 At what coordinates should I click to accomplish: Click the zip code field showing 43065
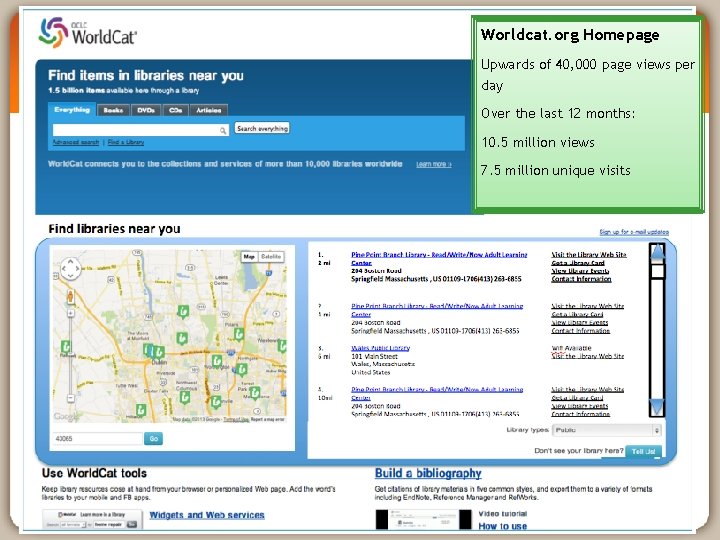click(97, 439)
